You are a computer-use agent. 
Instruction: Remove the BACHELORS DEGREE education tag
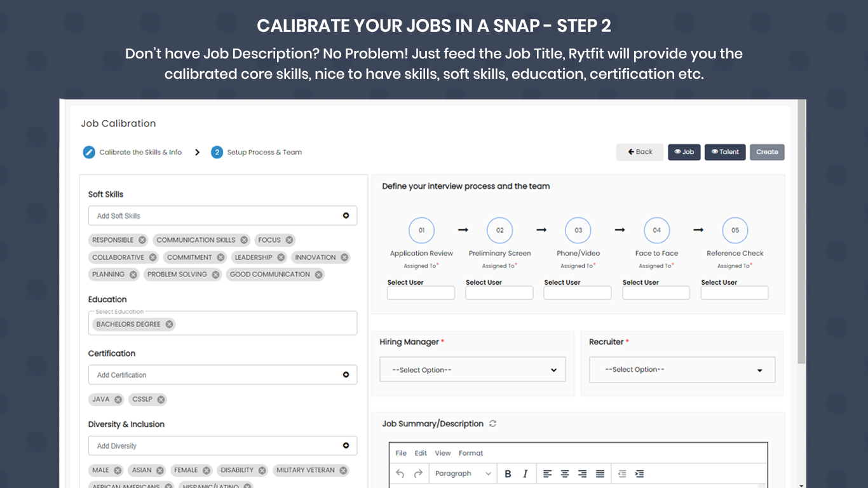pyautogui.click(x=169, y=324)
